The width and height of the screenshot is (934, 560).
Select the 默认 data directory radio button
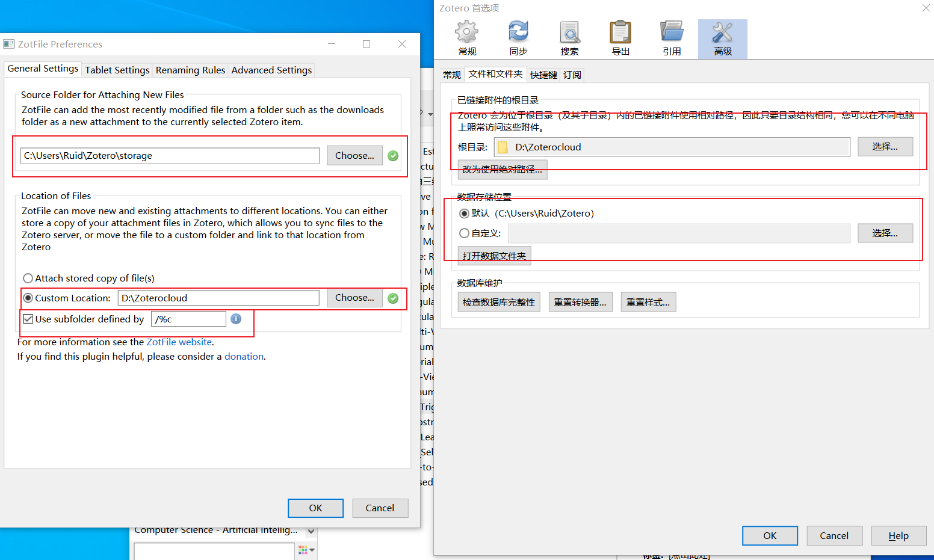(x=464, y=214)
